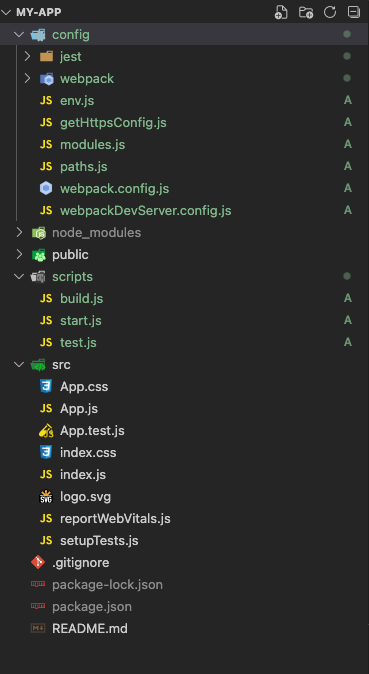Collapse the src folder chevron

19,365
